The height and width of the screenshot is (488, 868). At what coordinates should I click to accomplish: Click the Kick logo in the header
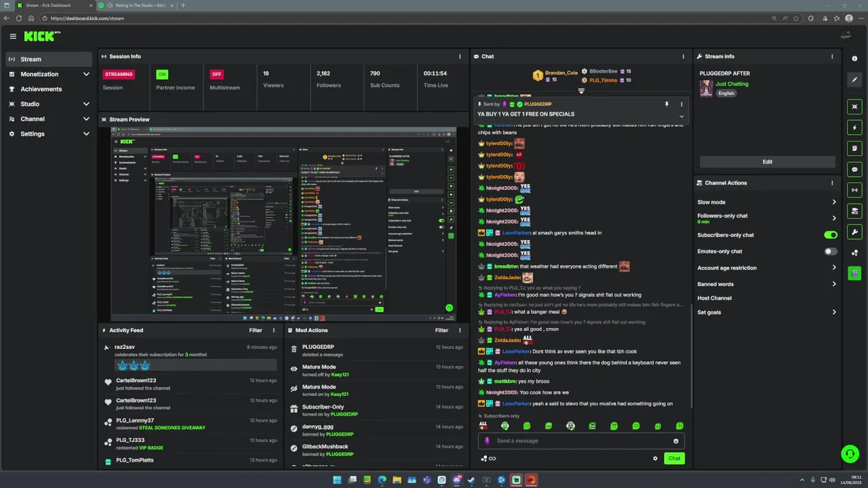(x=41, y=36)
